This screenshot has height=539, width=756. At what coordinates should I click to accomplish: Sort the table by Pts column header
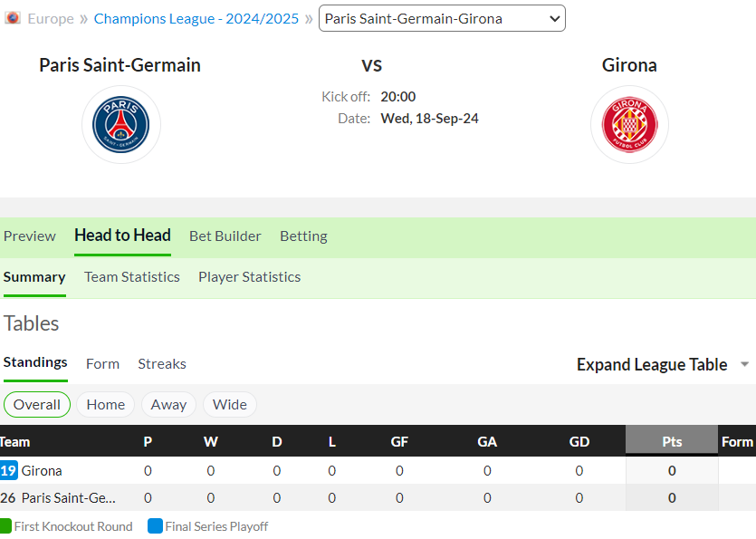click(672, 441)
